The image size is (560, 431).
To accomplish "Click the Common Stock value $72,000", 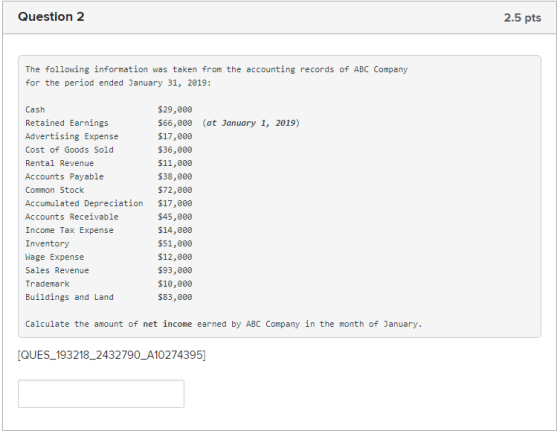I will point(175,190).
